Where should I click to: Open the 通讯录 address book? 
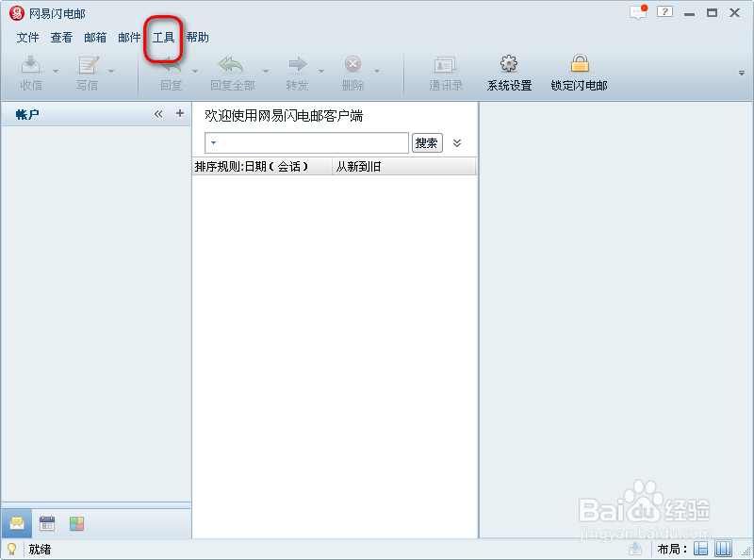tap(446, 74)
